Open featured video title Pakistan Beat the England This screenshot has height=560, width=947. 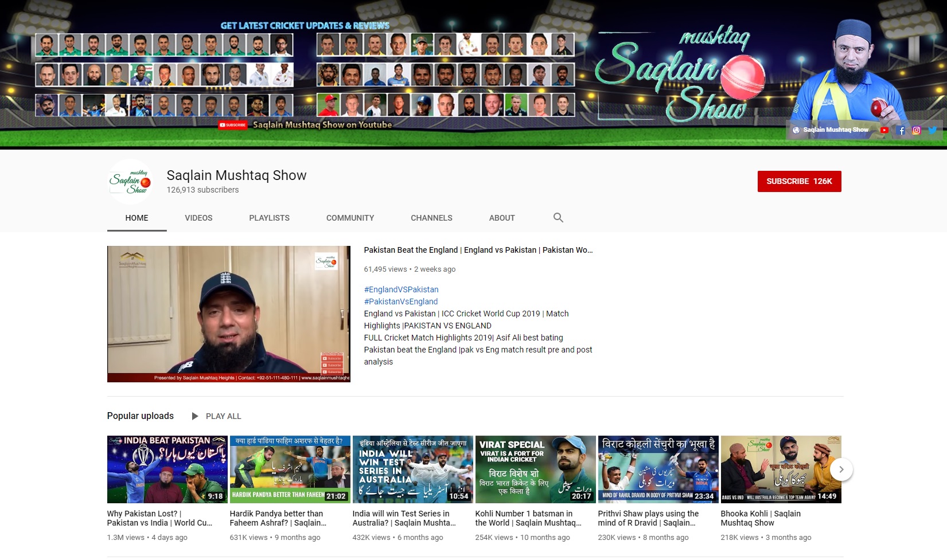(478, 250)
